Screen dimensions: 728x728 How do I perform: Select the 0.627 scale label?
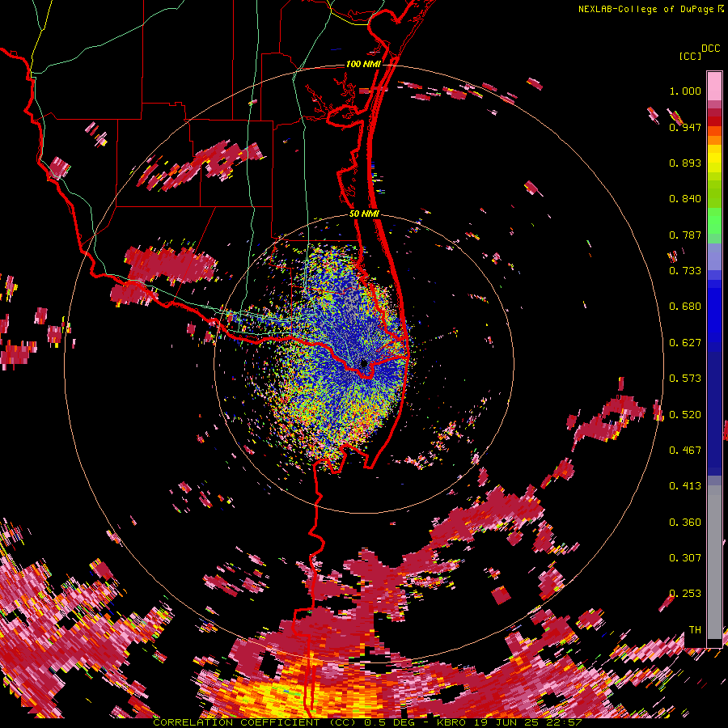point(685,343)
